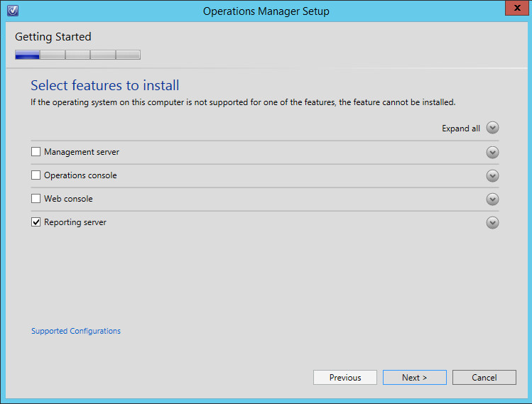Screen dimensions: 532x404
Task: Go back with the Previous button
Action: [x=345, y=377]
